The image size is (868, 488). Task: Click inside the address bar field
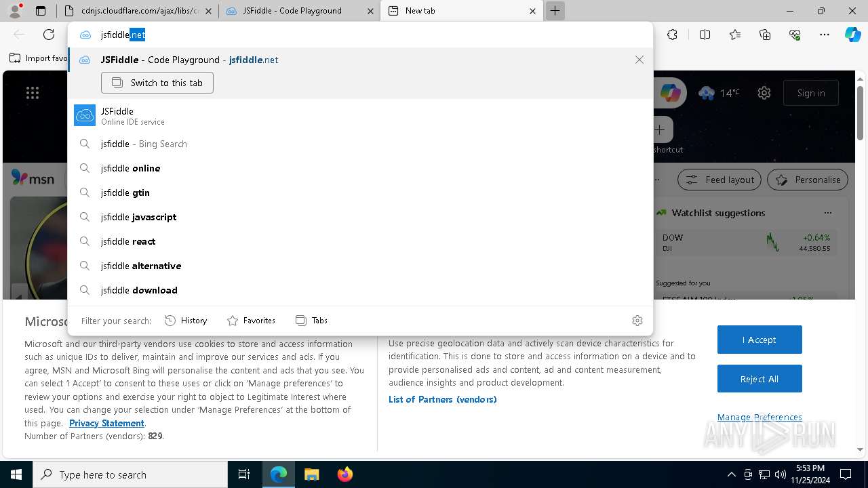[360, 35]
